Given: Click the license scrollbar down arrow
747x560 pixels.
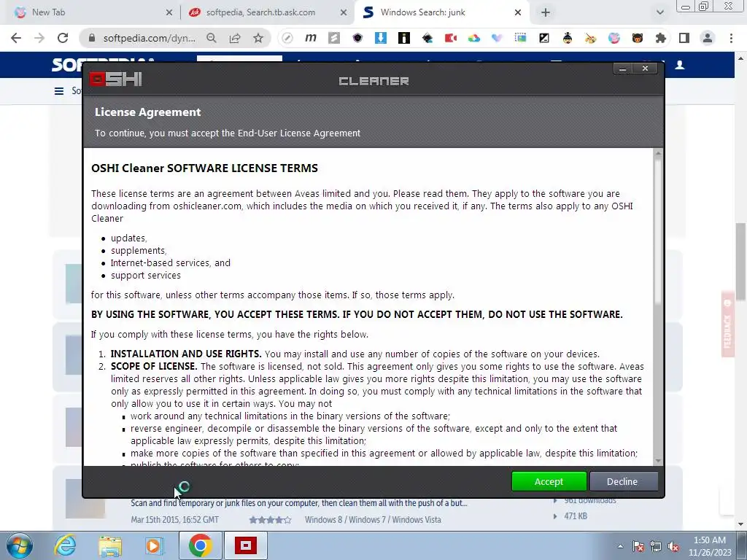Looking at the screenshot, I should 658,461.
